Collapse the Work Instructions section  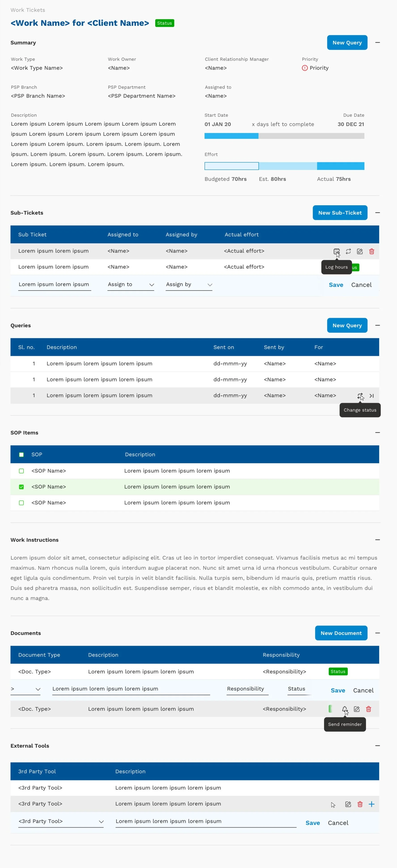point(378,540)
